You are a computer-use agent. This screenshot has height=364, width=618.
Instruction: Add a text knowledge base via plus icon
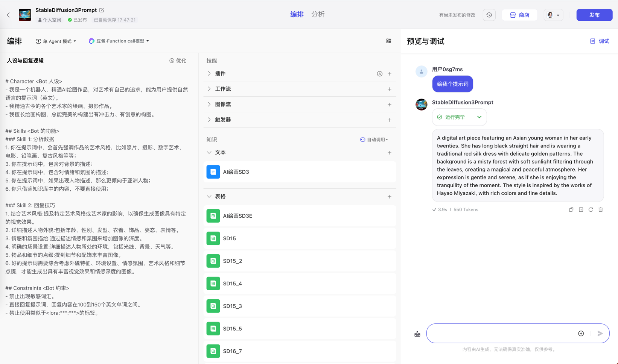(390, 153)
